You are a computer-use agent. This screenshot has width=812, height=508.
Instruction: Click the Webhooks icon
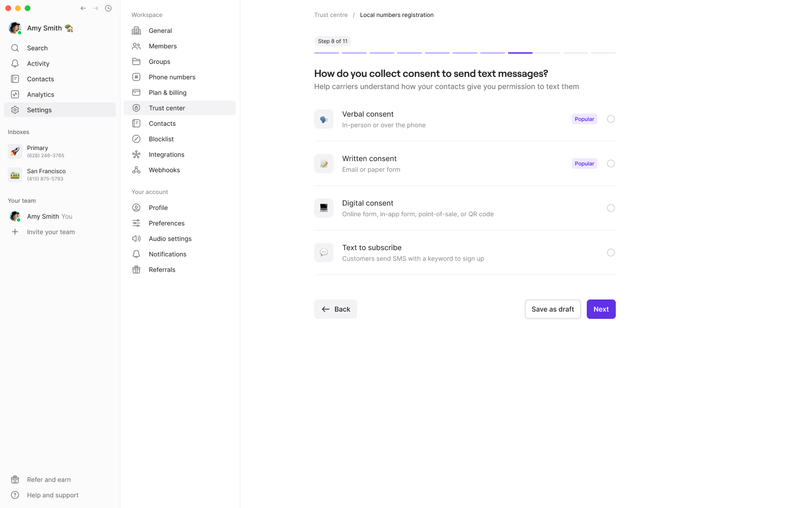[136, 170]
